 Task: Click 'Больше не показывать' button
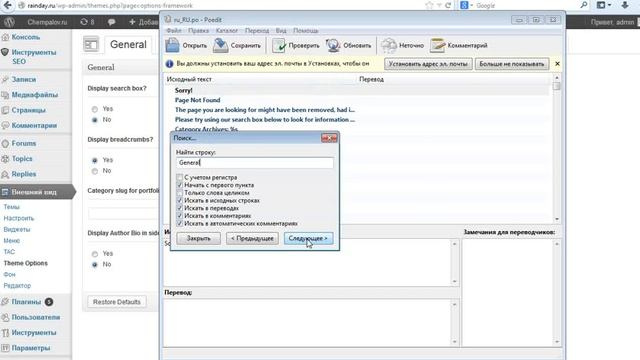pyautogui.click(x=511, y=64)
